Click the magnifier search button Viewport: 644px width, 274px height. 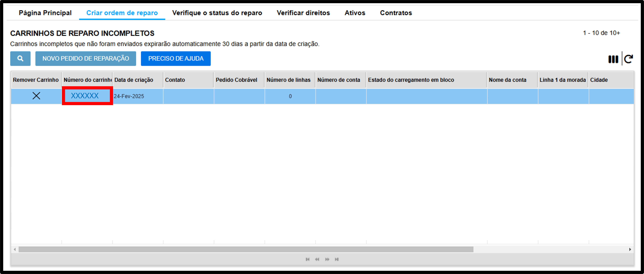click(x=20, y=59)
